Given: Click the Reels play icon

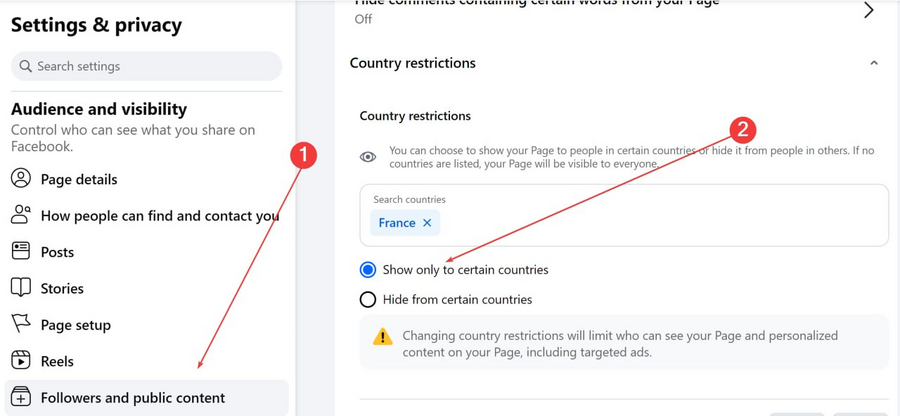Looking at the screenshot, I should click(x=21, y=360).
